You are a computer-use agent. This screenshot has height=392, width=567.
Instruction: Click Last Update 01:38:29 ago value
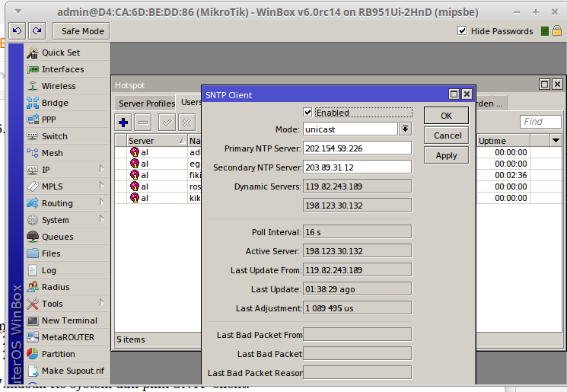[357, 289]
